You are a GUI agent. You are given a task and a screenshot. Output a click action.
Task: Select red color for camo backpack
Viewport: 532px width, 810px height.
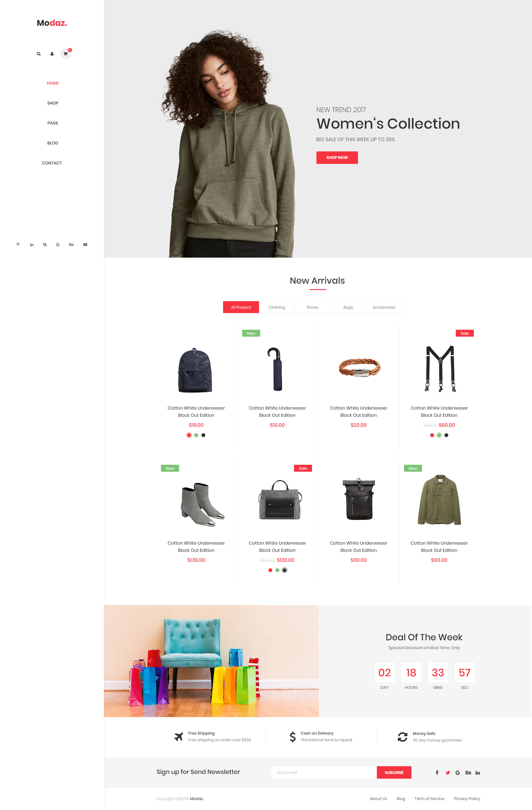tap(189, 435)
